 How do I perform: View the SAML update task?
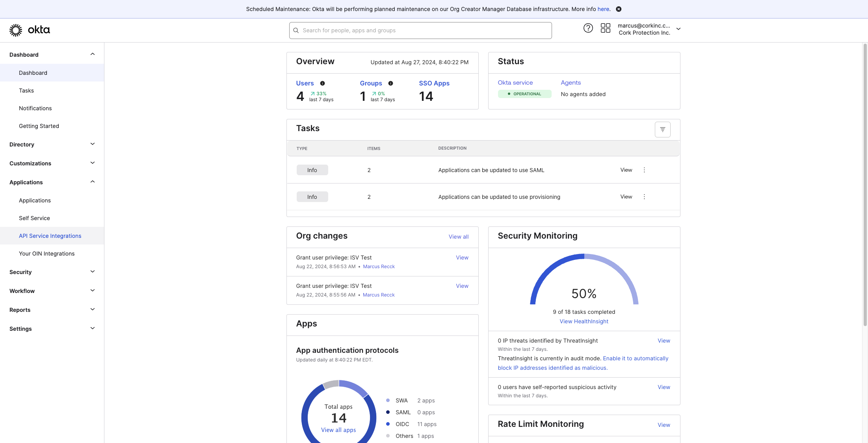point(626,170)
